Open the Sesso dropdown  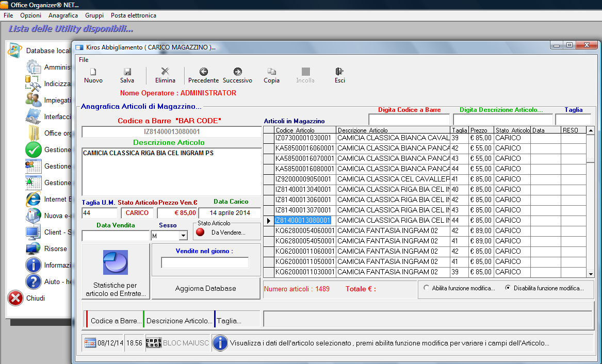[x=183, y=236]
